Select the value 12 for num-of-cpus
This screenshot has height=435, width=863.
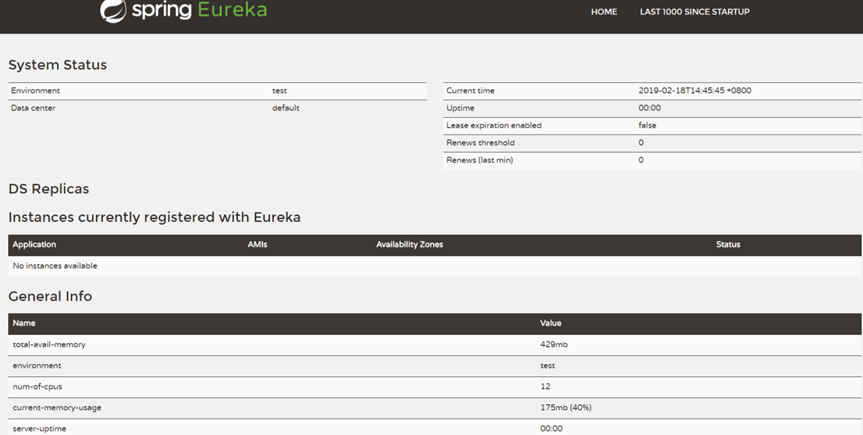click(545, 387)
